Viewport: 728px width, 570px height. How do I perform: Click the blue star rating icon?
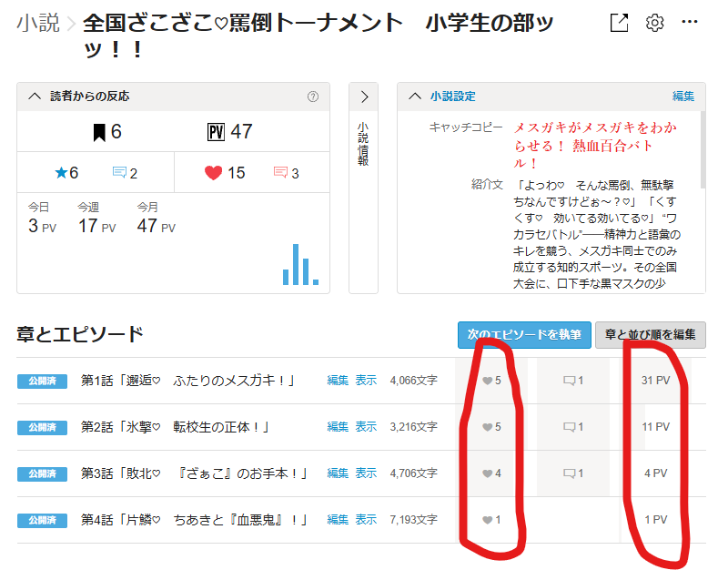(x=61, y=173)
